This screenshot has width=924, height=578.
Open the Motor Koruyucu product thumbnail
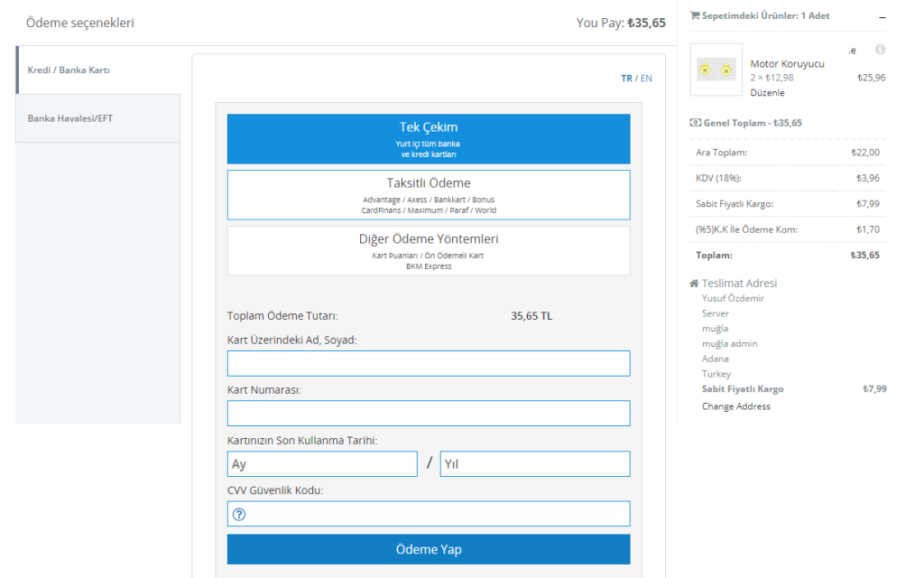(716, 70)
